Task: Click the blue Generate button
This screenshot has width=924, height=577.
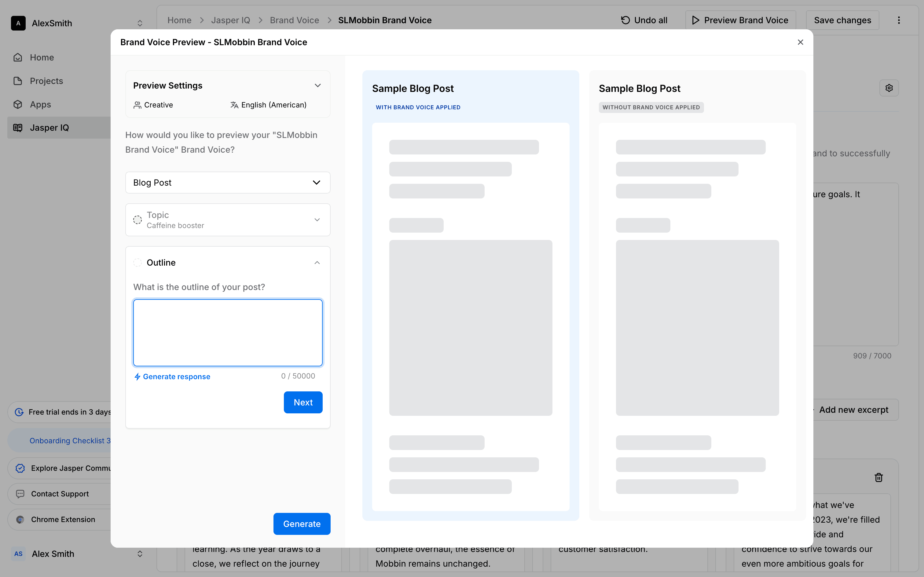Action: tap(302, 524)
